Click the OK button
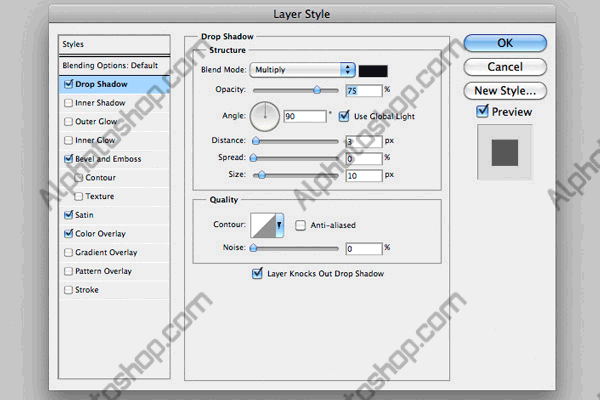The height and width of the screenshot is (400, 600). coord(505,43)
